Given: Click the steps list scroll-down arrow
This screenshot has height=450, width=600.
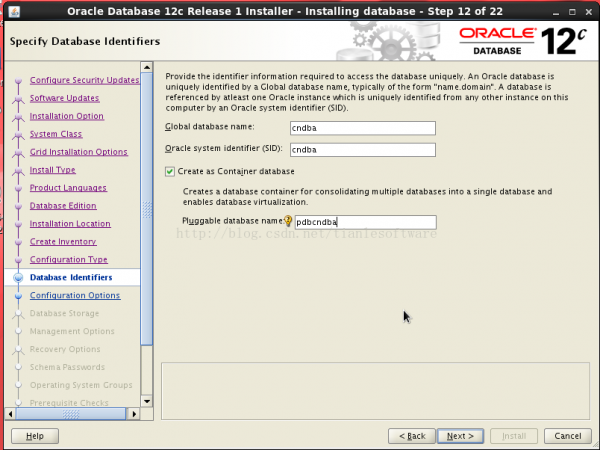Looking at the screenshot, I should point(147,401).
